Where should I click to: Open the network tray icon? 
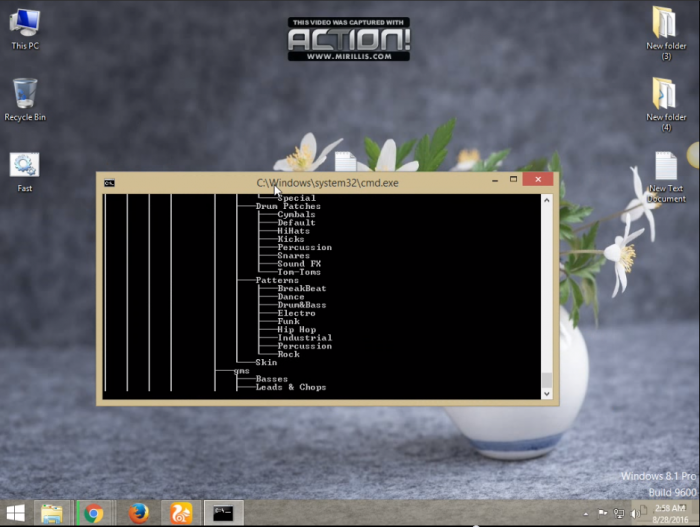pyautogui.click(x=619, y=514)
